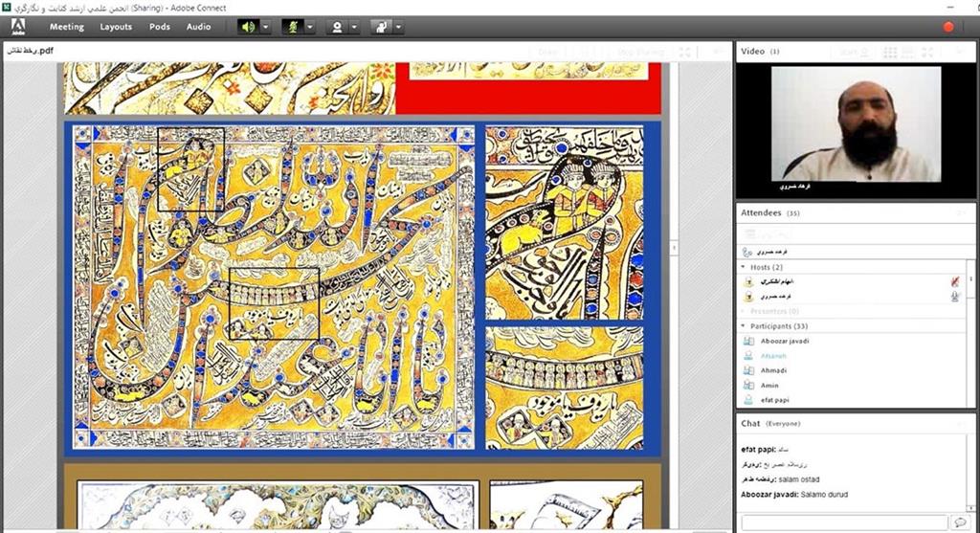Click the Adobe logo in the menu bar
Viewport: 980px width, 533px height.
coord(17,27)
